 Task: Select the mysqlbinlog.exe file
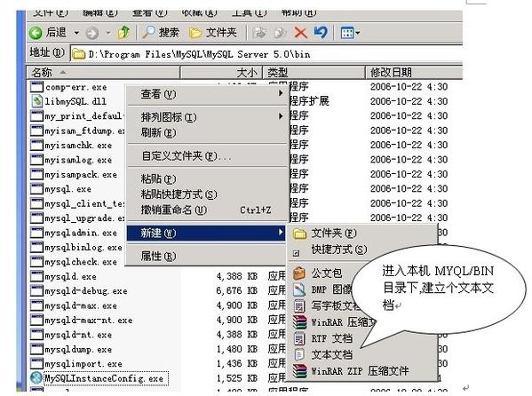click(x=76, y=248)
